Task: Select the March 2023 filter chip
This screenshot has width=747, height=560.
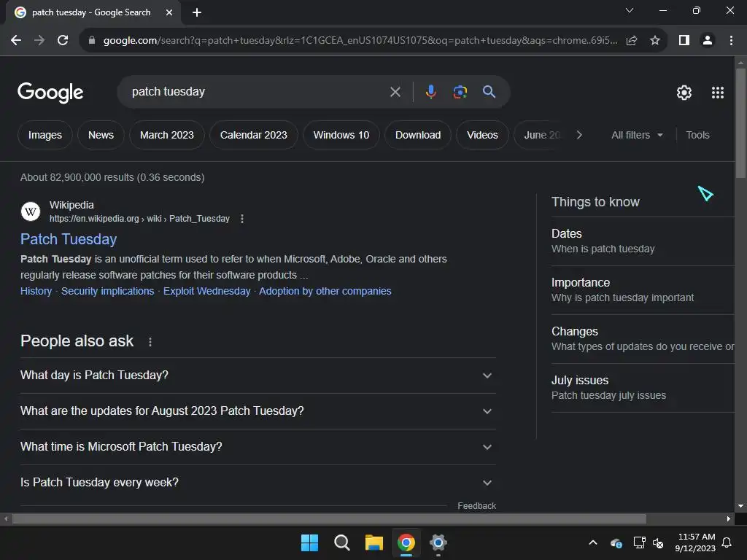Action: point(167,135)
